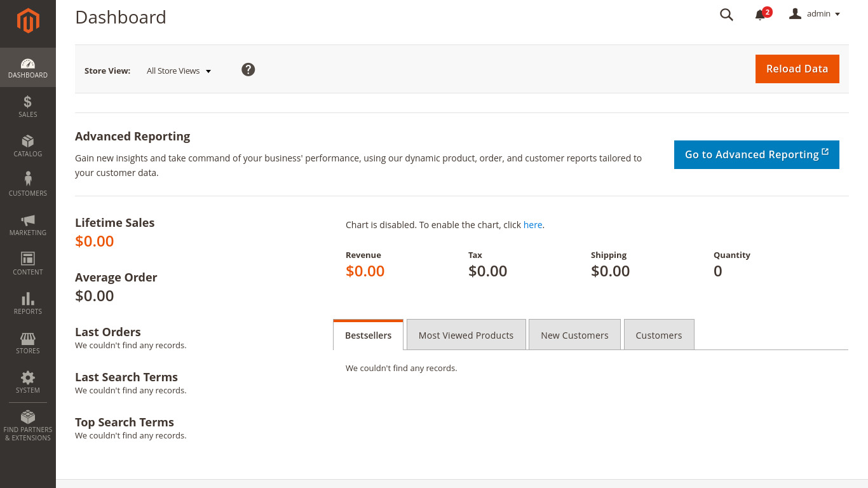Open the System gear menu
868x488 pixels.
[28, 382]
